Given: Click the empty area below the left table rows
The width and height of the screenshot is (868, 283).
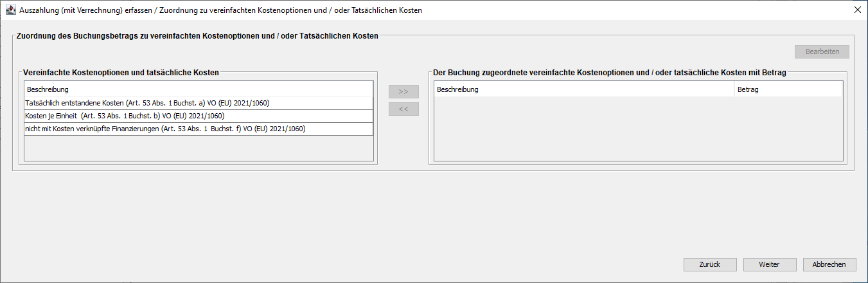Looking at the screenshot, I should [x=198, y=148].
